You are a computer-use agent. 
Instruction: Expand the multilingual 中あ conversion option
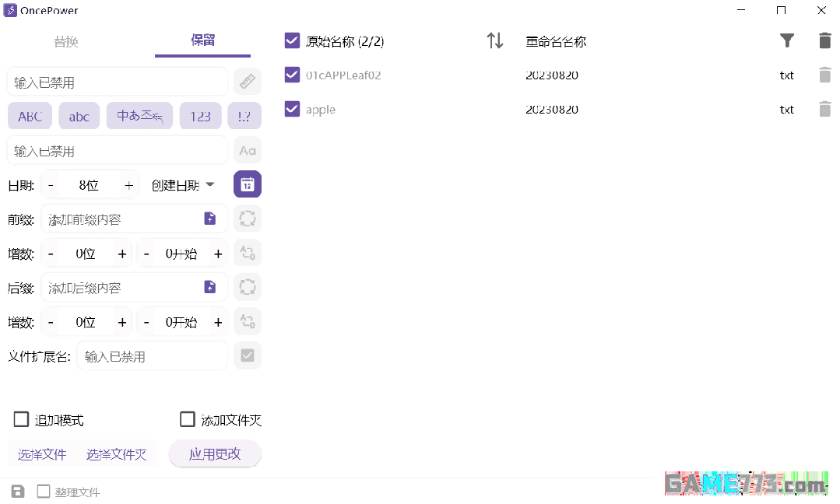pyautogui.click(x=139, y=115)
